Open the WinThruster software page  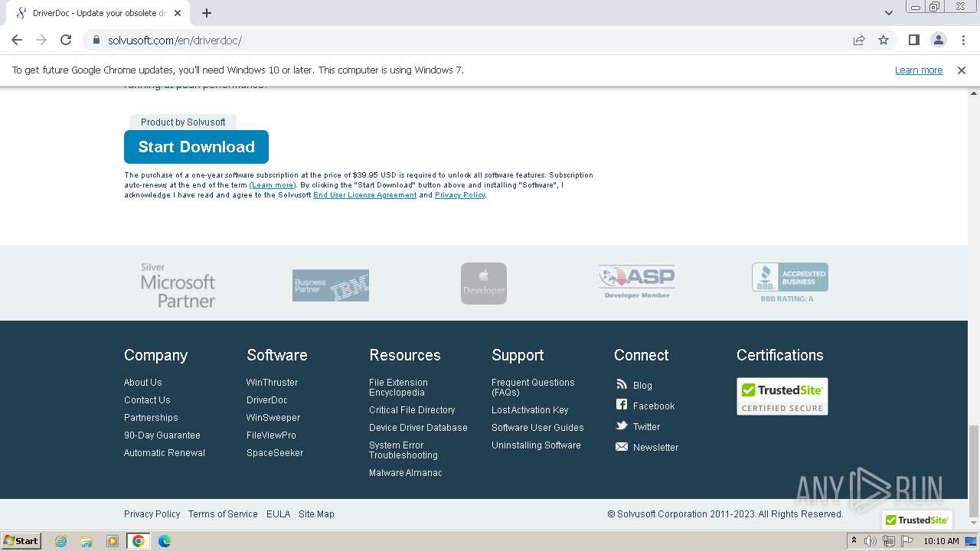pos(272,383)
